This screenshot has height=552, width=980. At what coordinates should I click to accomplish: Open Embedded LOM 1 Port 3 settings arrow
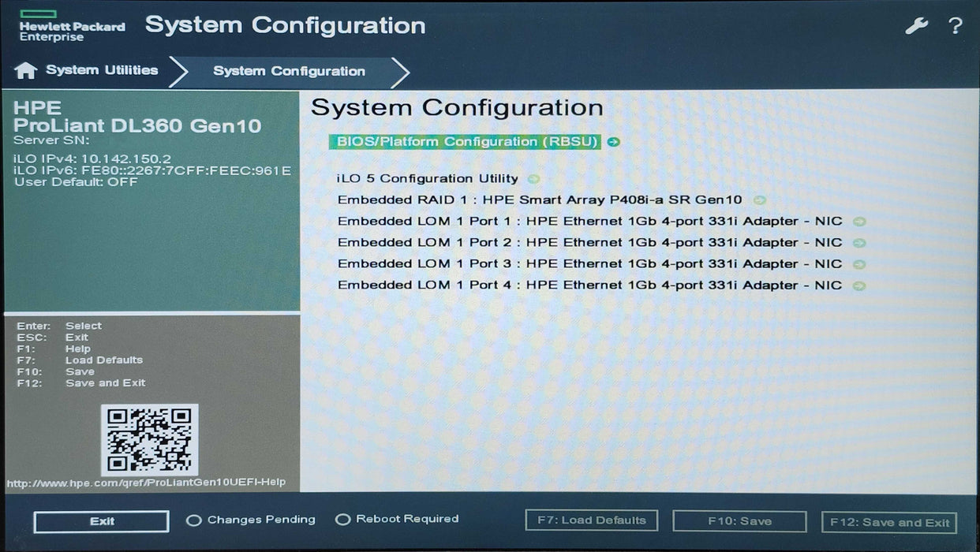point(860,263)
